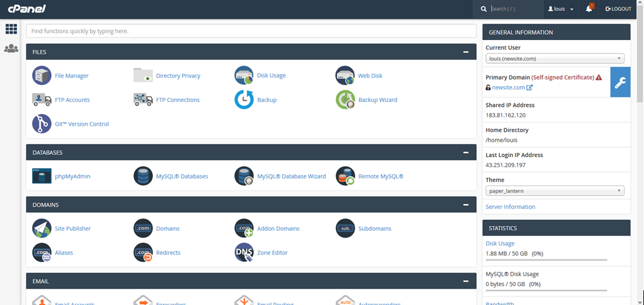Collapse the Files section
The image size is (644, 305).
tap(466, 52)
